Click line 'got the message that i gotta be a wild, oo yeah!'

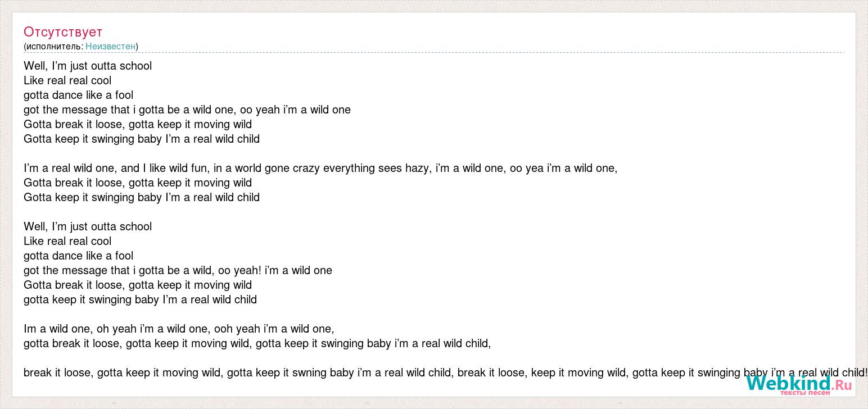click(178, 270)
